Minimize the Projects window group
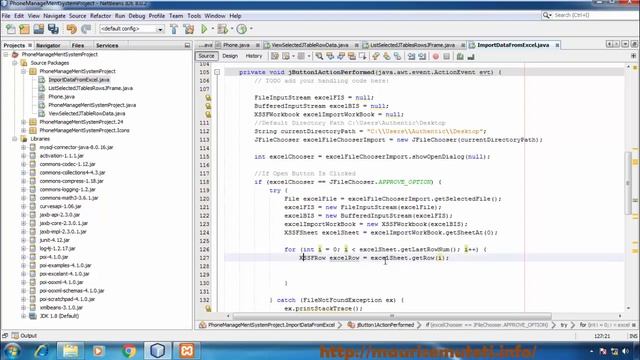Viewport: 640px width, 360px height. (x=187, y=45)
